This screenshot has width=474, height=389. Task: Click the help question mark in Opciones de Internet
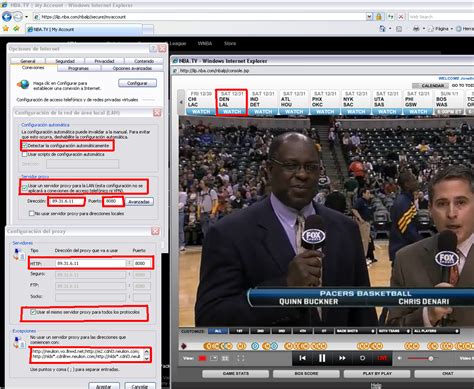[153, 49]
